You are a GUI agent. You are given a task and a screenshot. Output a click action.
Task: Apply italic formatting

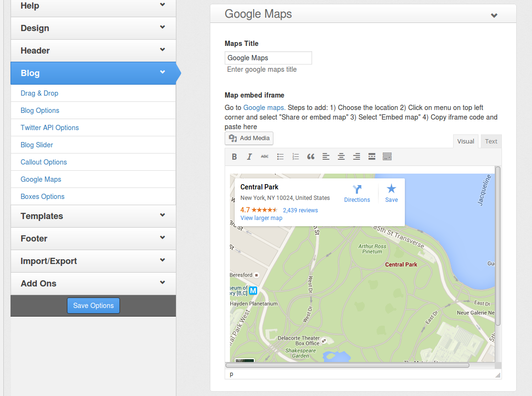click(x=249, y=156)
